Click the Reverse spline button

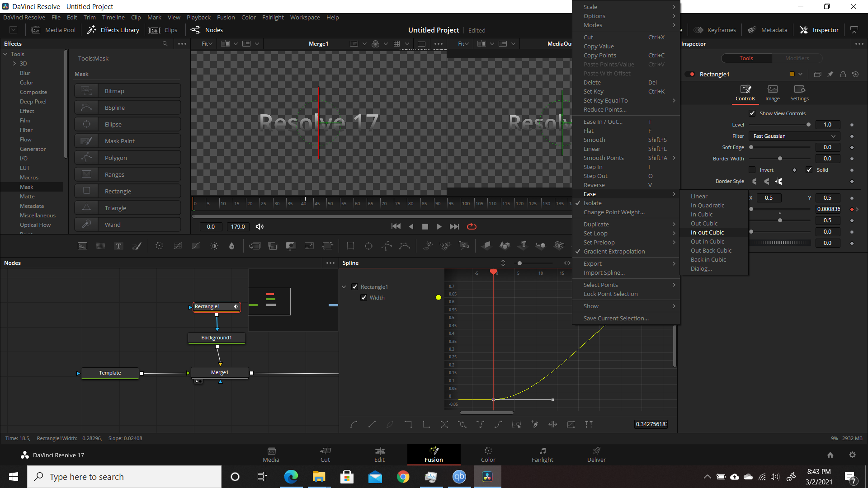pyautogui.click(x=444, y=424)
